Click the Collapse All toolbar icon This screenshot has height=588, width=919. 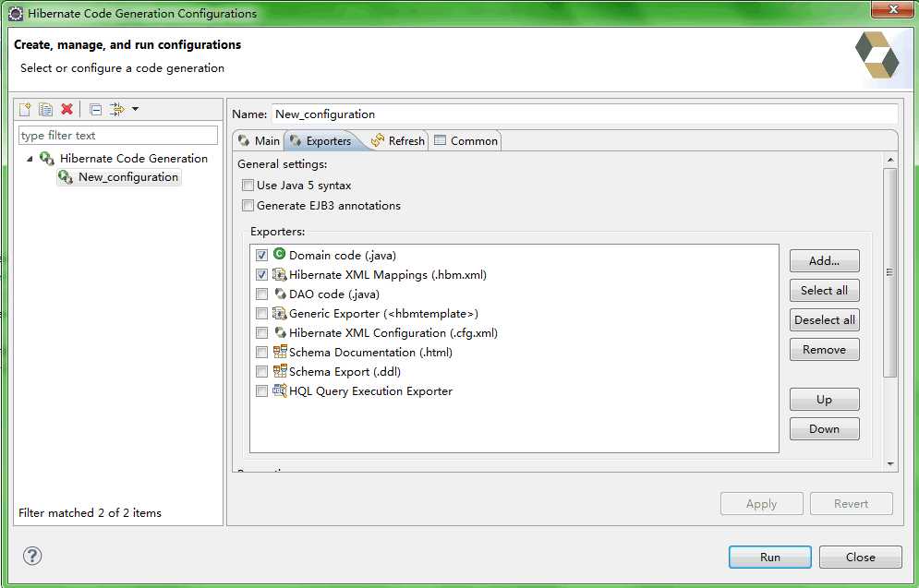click(x=95, y=110)
